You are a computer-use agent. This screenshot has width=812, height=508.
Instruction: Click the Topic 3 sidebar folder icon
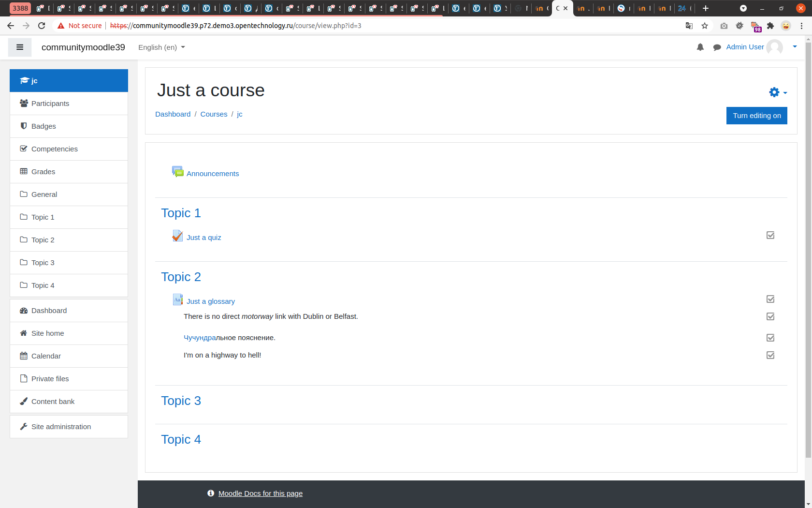[24, 262]
